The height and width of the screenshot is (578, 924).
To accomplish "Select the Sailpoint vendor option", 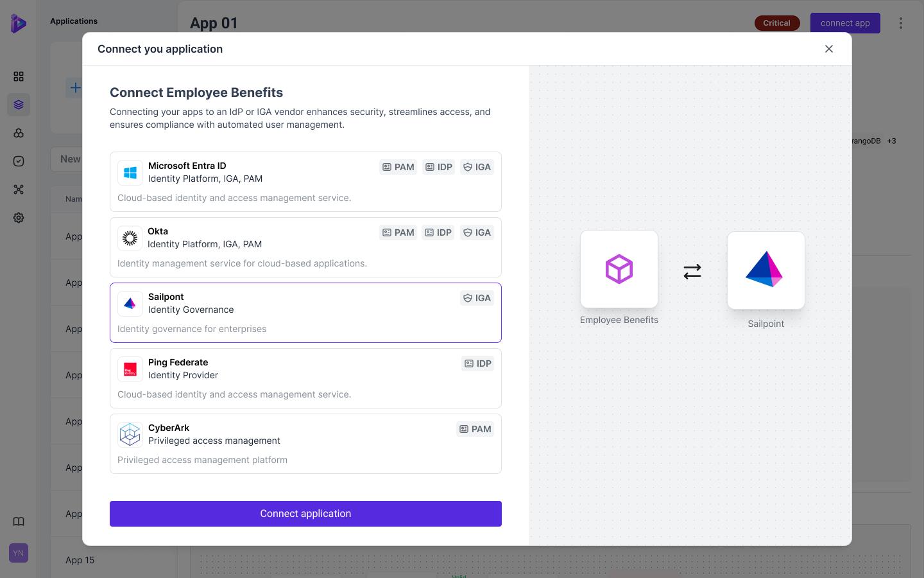I will [x=305, y=313].
